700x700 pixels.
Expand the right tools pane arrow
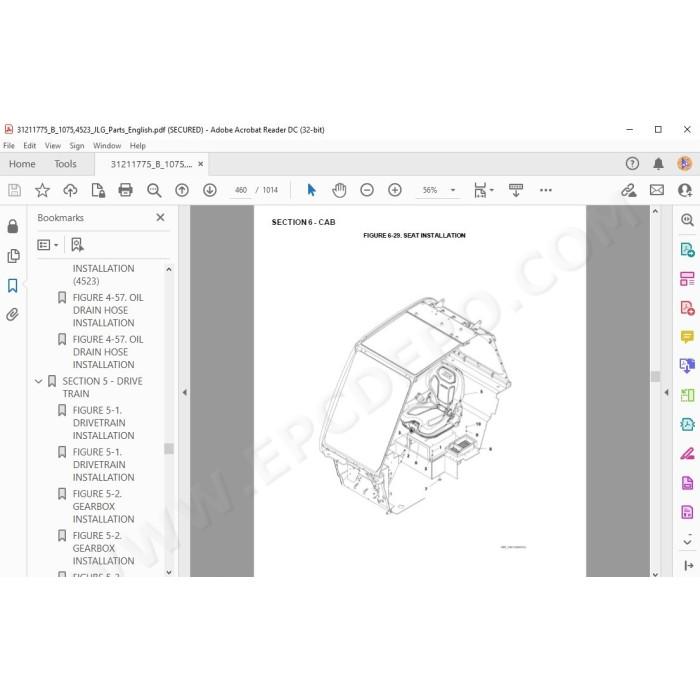[x=667, y=392]
